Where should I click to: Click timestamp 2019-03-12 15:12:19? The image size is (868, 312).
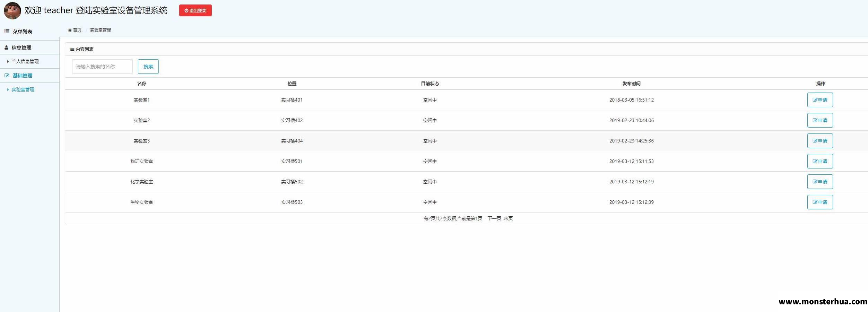pyautogui.click(x=631, y=182)
